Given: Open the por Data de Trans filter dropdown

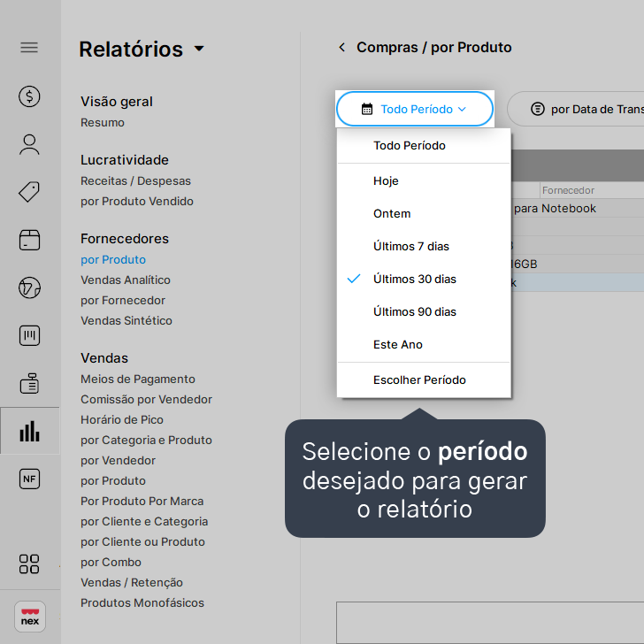Looking at the screenshot, I should click(x=576, y=109).
